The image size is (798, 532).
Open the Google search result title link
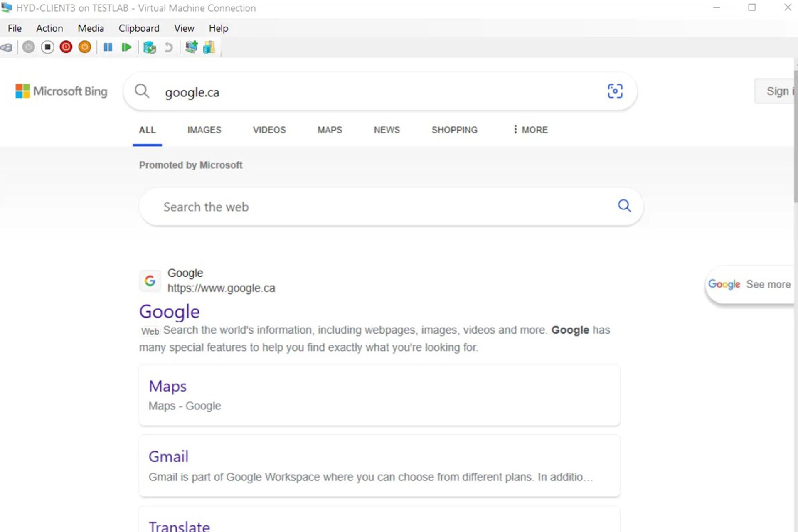[169, 312]
